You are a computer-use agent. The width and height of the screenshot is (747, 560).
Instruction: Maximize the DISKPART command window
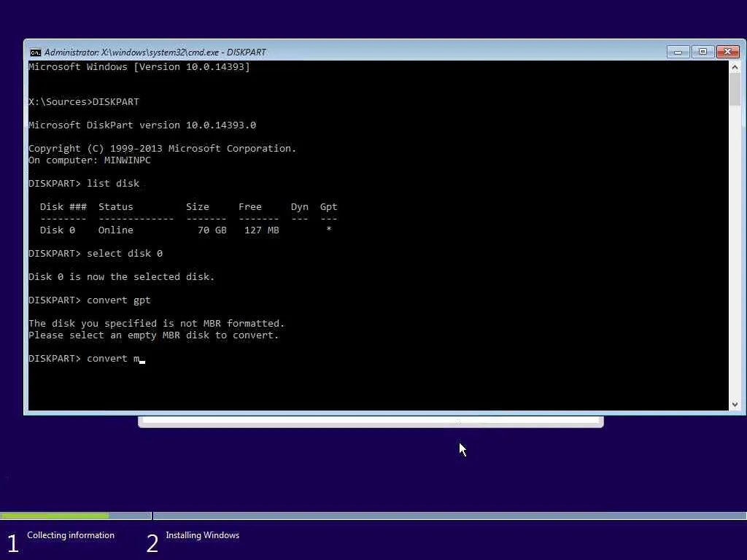pyautogui.click(x=703, y=52)
